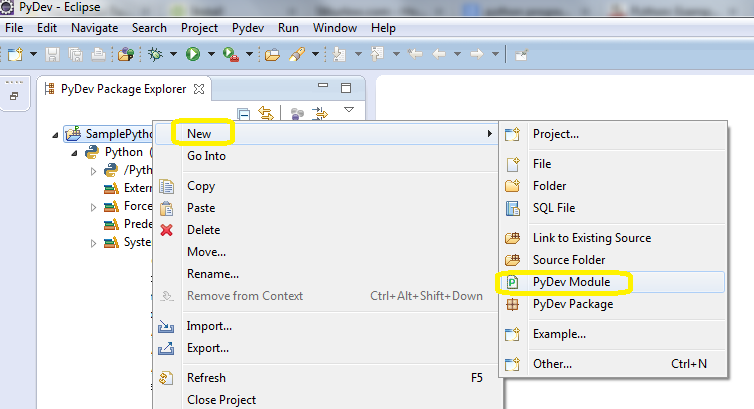Click the Debug bug toolbar icon

[x=155, y=54]
